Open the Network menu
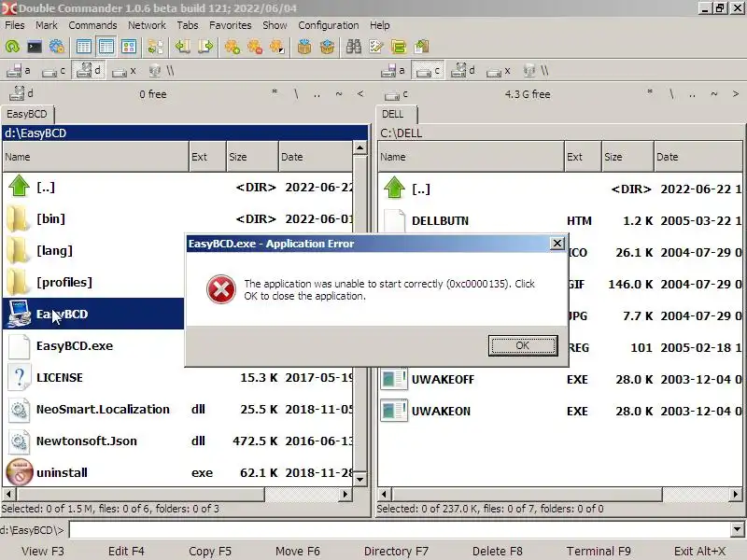Screen dimensions: 747x560 [x=147, y=25]
